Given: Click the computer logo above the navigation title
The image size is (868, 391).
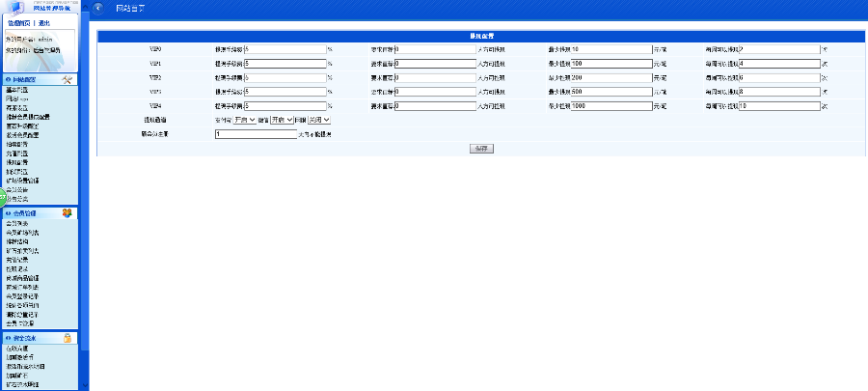Looking at the screenshot, I should (15, 6).
